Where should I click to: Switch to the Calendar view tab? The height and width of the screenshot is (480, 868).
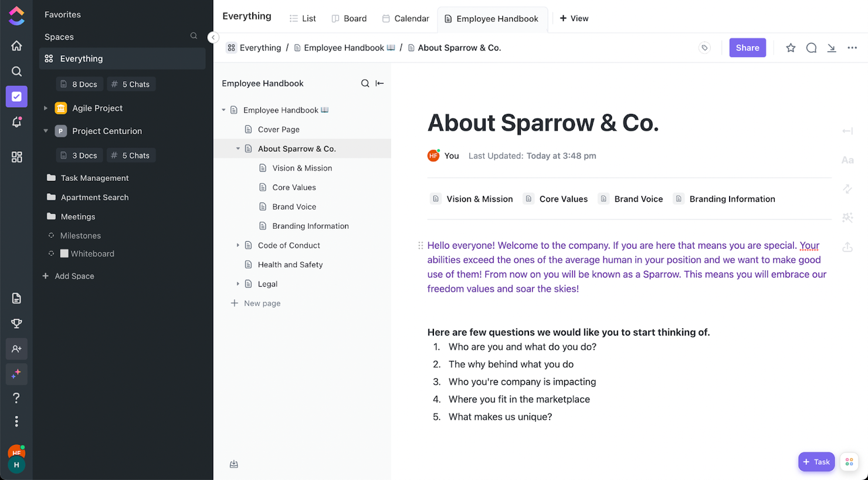pyautogui.click(x=405, y=18)
